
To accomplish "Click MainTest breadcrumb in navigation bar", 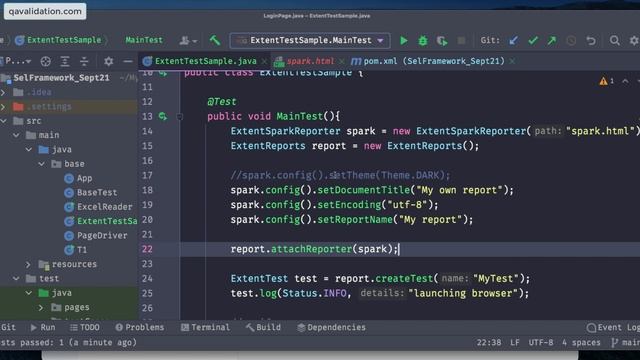I will point(144,40).
